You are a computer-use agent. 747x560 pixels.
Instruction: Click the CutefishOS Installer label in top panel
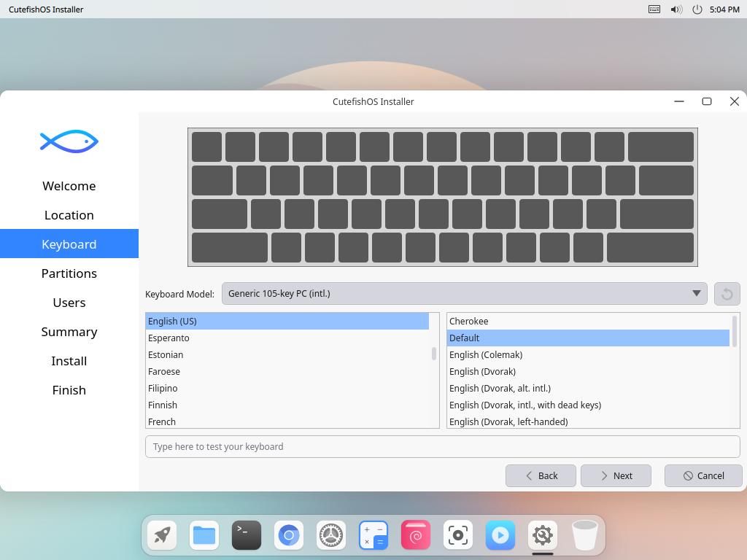coord(46,9)
